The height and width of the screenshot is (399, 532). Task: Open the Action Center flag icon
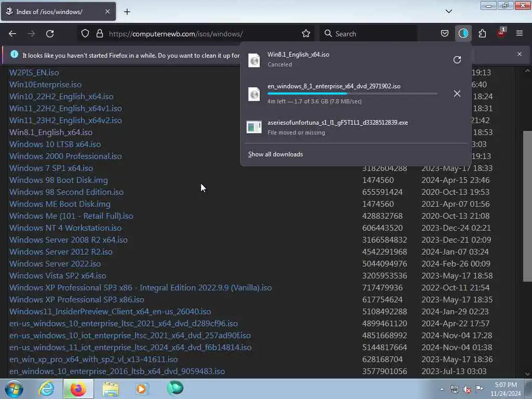pos(479,389)
